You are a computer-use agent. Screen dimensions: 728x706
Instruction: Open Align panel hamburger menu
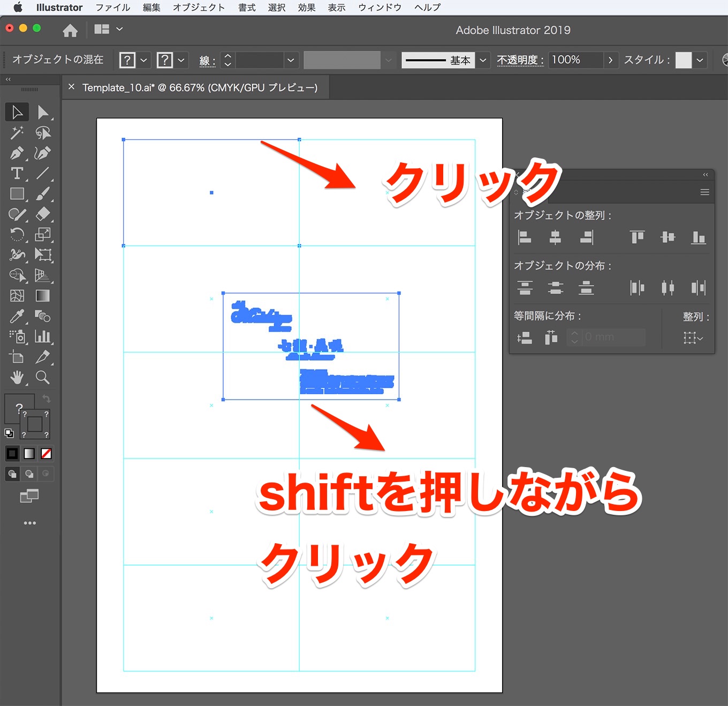coord(705,192)
